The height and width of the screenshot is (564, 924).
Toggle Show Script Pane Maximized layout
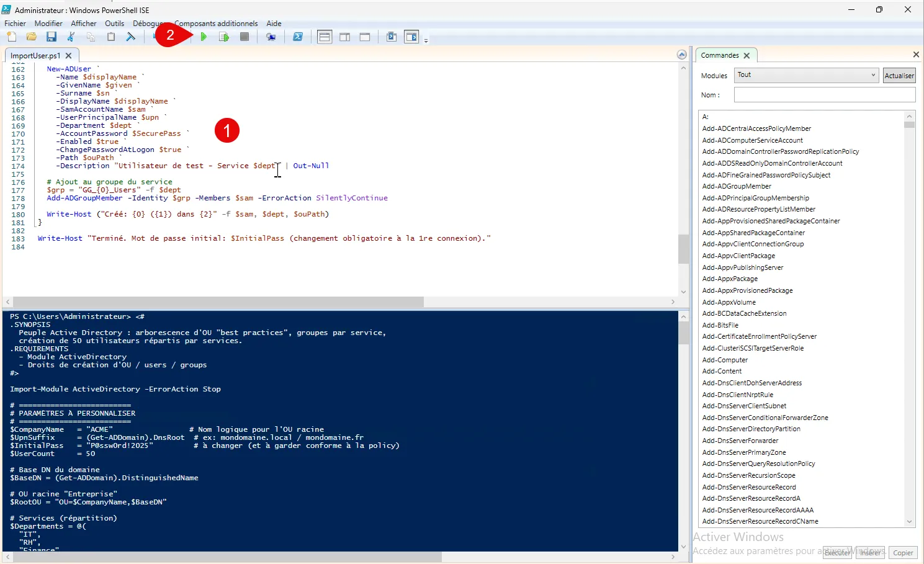(x=365, y=37)
